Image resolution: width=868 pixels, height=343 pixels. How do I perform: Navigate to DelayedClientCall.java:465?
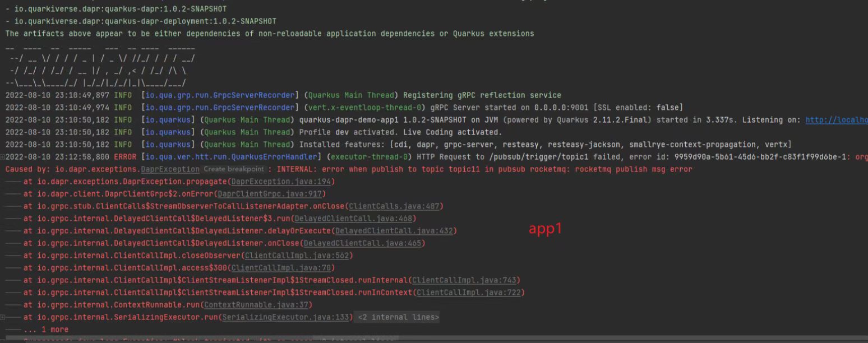[x=362, y=243]
